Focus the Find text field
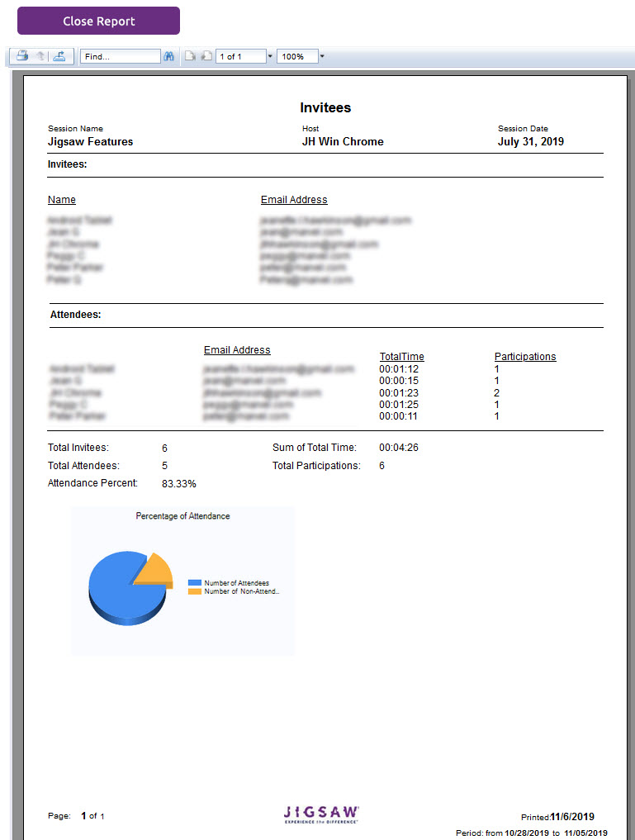The image size is (635, 840). (120, 56)
